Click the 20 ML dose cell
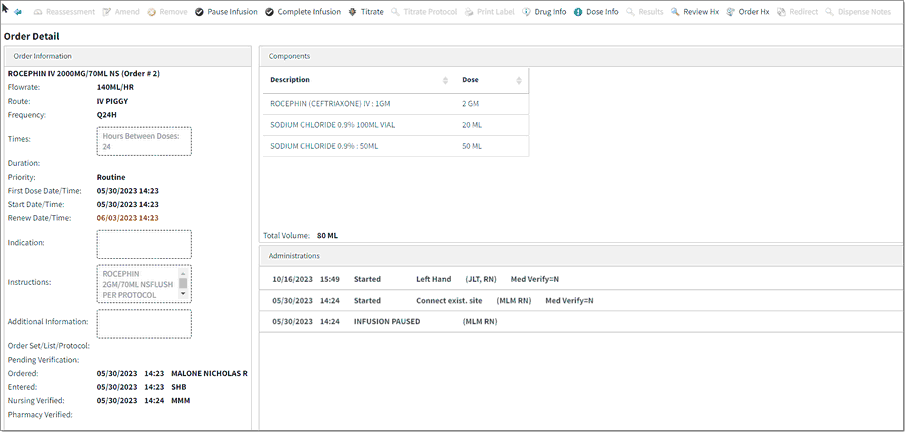 [471, 125]
